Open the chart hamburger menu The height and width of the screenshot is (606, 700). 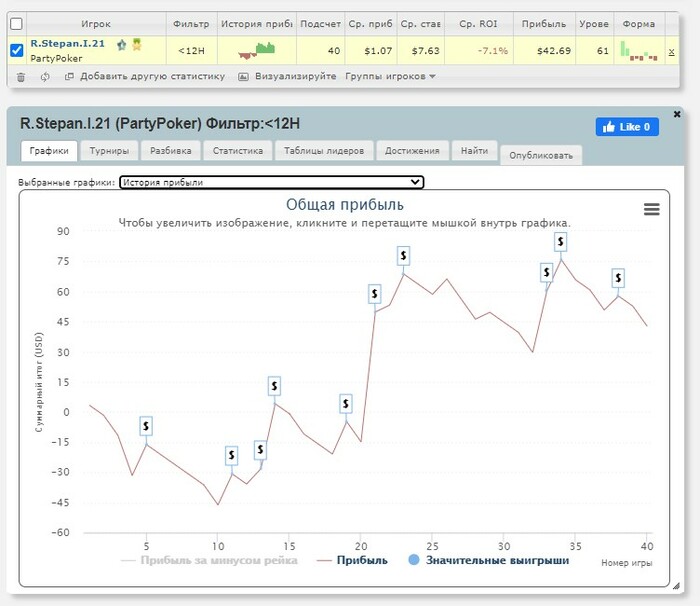651,209
